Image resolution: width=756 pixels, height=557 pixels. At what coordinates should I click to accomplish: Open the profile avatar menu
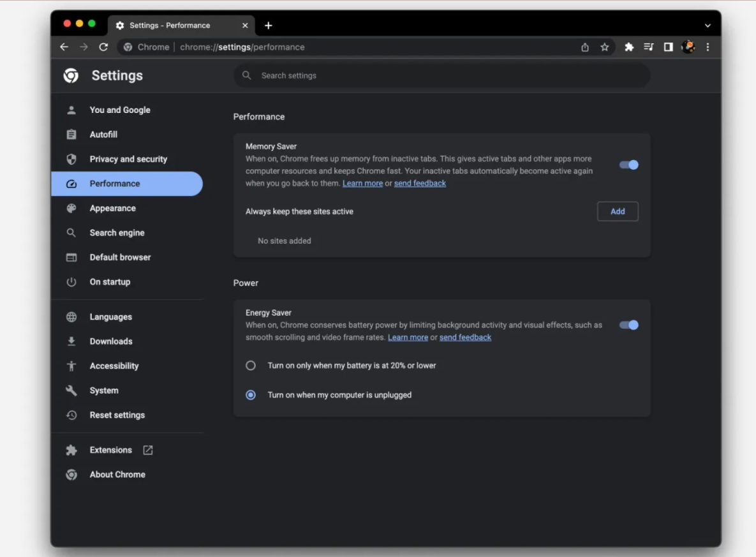coord(688,47)
